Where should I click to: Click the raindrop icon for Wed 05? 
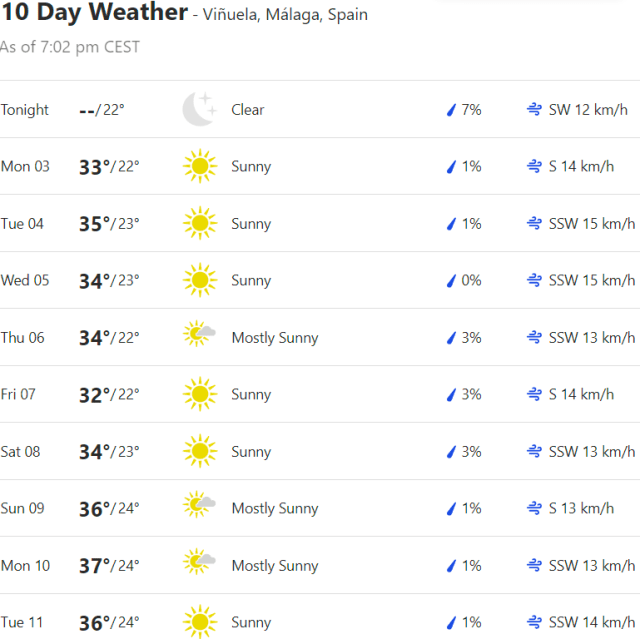click(451, 281)
